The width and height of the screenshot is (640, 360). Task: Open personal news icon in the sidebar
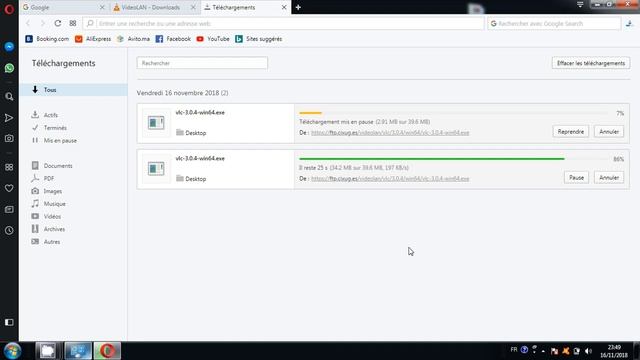click(9, 209)
